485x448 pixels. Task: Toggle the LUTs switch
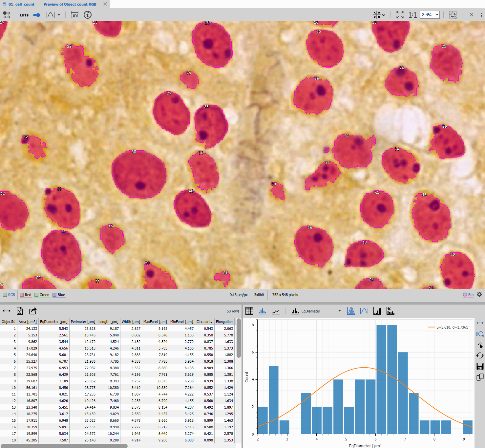pos(36,15)
